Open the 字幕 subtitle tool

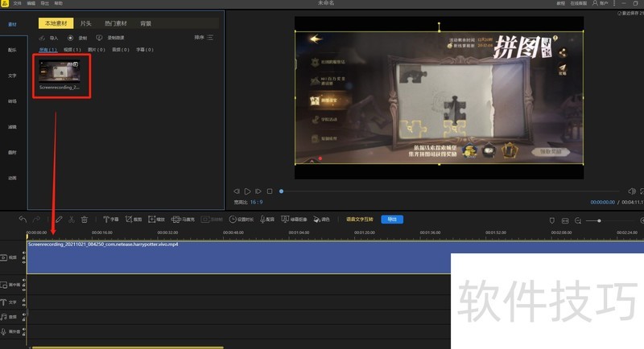[x=110, y=219]
